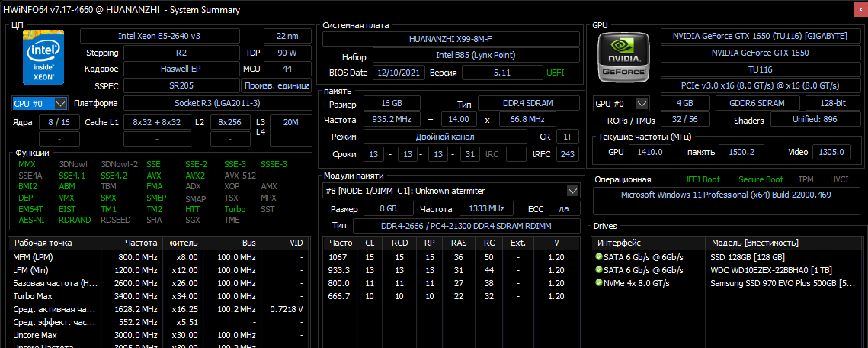Image resolution: width=868 pixels, height=348 pixels.
Task: Click the 1333 MHz module frequency value
Action: [x=486, y=208]
